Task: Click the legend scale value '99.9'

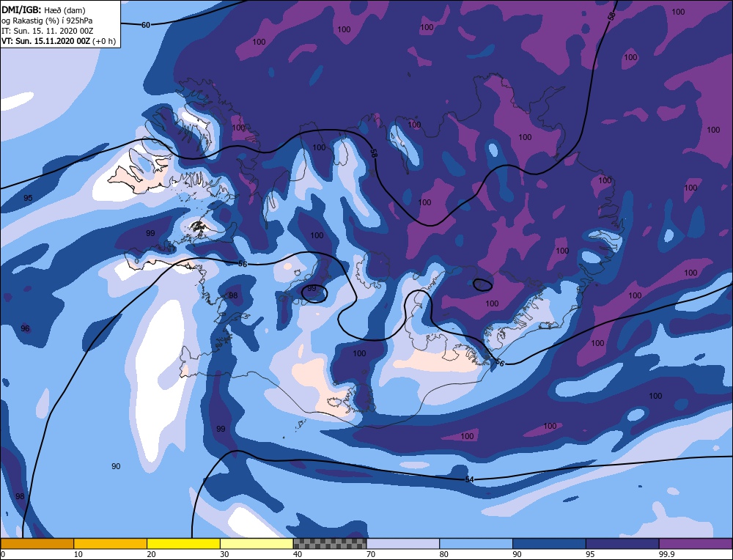Action: [x=666, y=554]
